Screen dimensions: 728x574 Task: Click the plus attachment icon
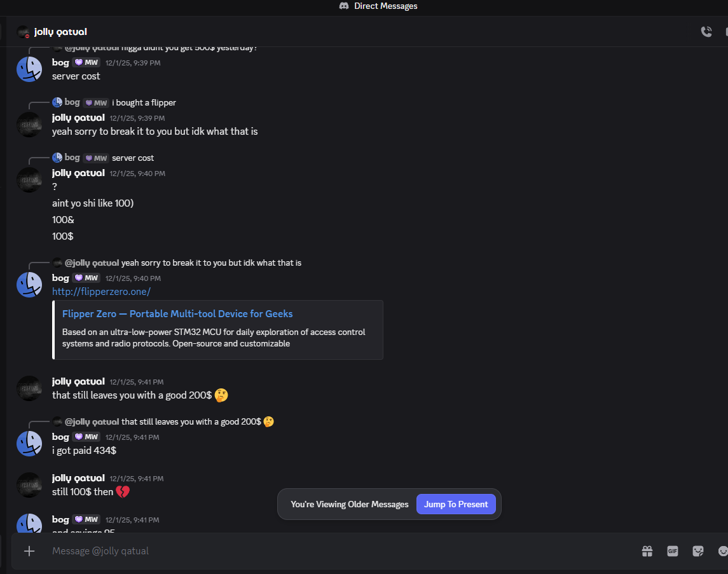[29, 551]
